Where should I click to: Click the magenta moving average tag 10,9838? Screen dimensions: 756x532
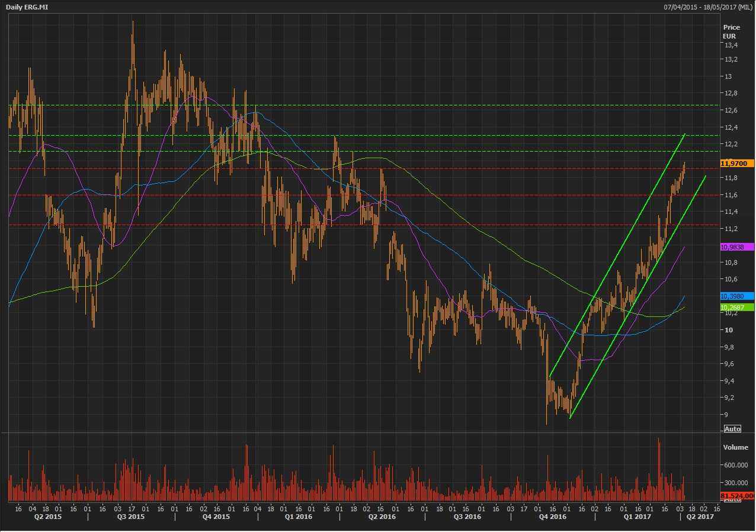(736, 247)
